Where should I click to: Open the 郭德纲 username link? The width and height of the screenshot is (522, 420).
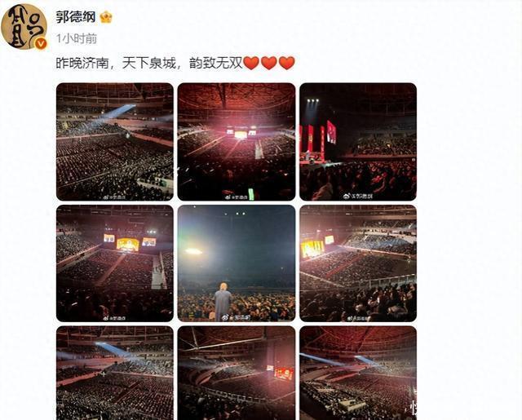point(76,17)
